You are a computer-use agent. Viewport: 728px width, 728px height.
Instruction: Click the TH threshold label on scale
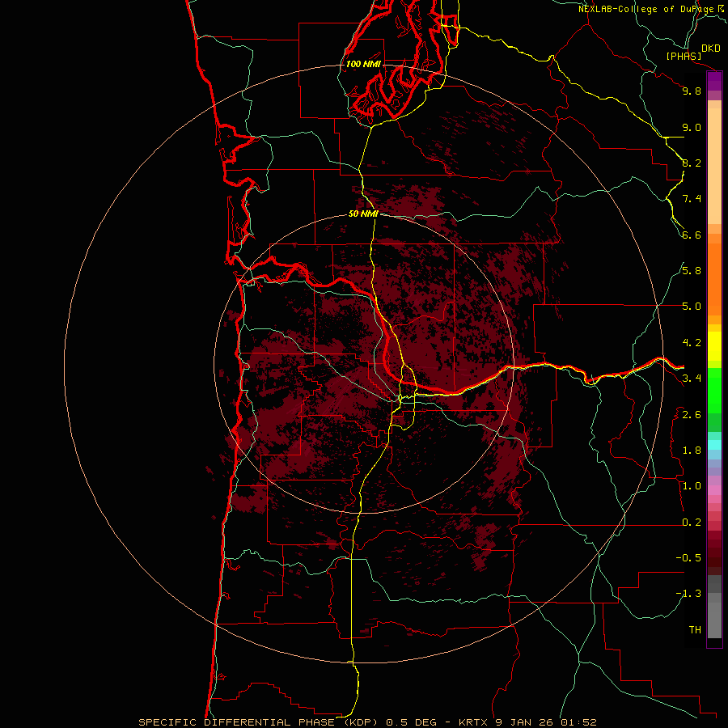coord(695,630)
